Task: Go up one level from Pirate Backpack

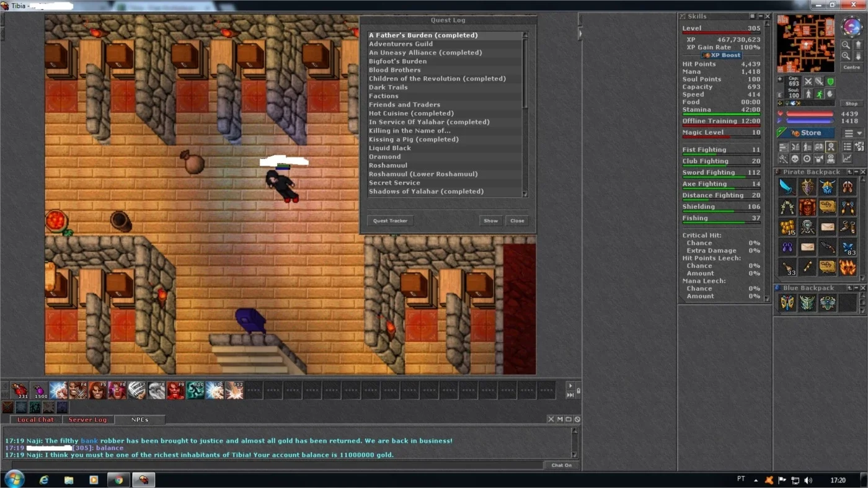Action: coord(850,172)
